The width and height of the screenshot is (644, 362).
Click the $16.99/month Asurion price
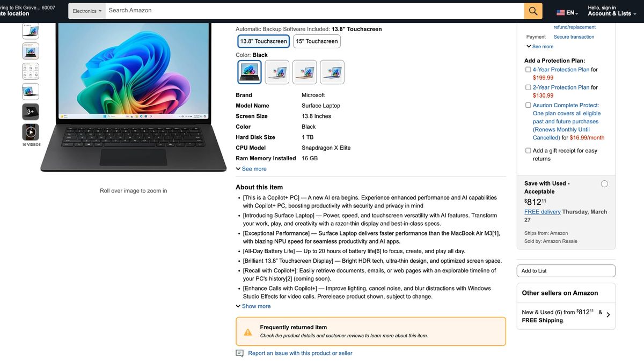pos(587,138)
